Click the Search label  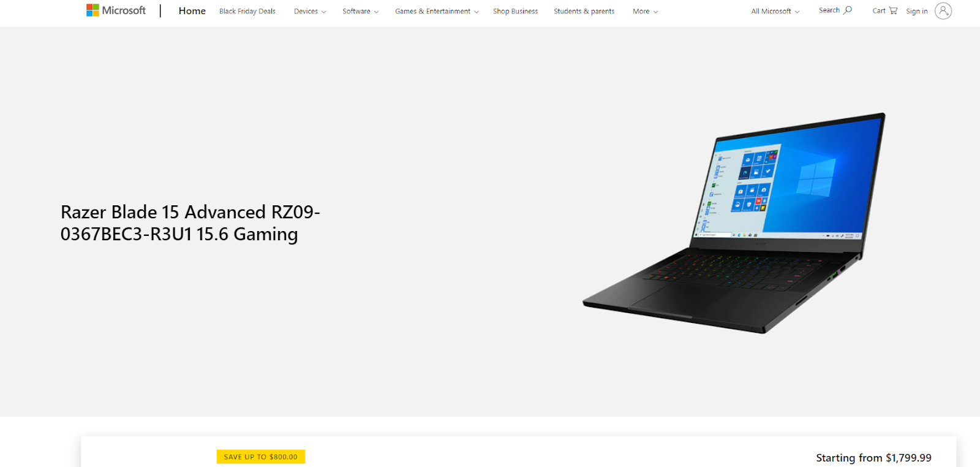tap(829, 10)
